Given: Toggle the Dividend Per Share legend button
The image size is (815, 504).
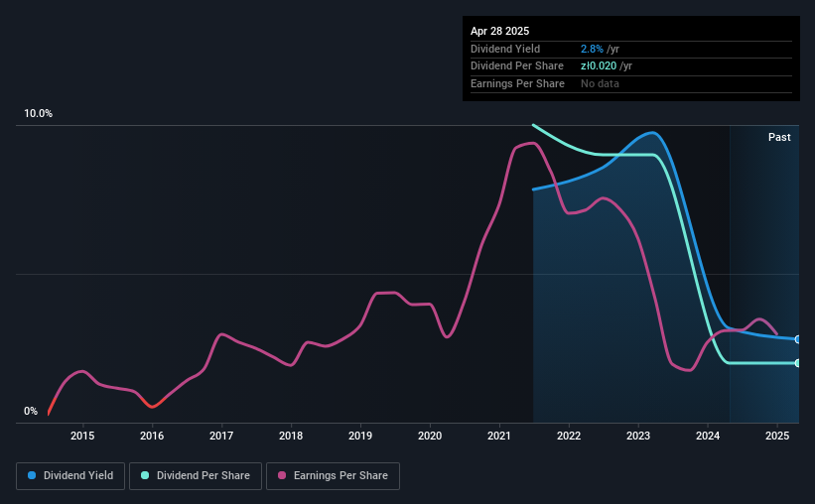Looking at the screenshot, I should tap(196, 476).
